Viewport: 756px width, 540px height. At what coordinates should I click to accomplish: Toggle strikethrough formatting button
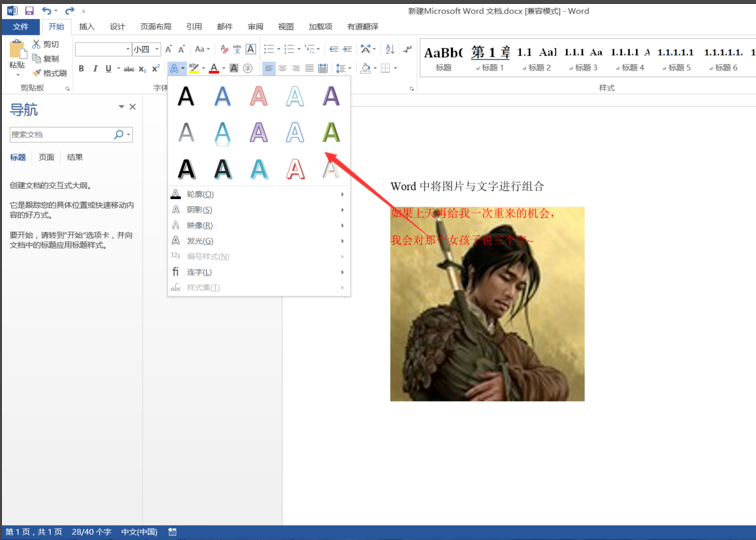point(128,68)
